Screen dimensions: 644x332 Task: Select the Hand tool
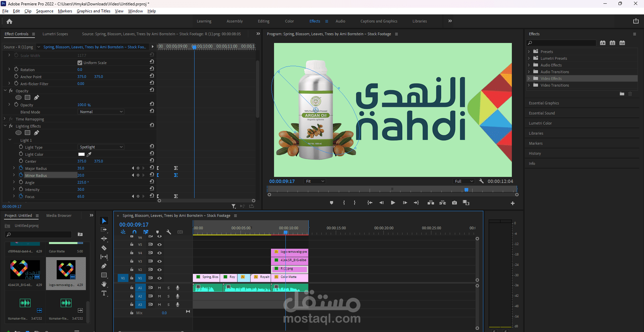pyautogui.click(x=104, y=284)
